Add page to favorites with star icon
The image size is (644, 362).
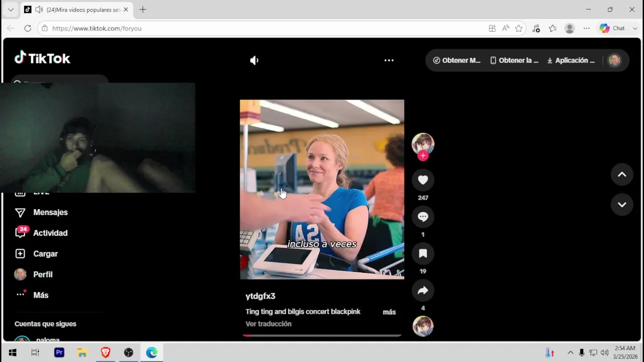519,29
